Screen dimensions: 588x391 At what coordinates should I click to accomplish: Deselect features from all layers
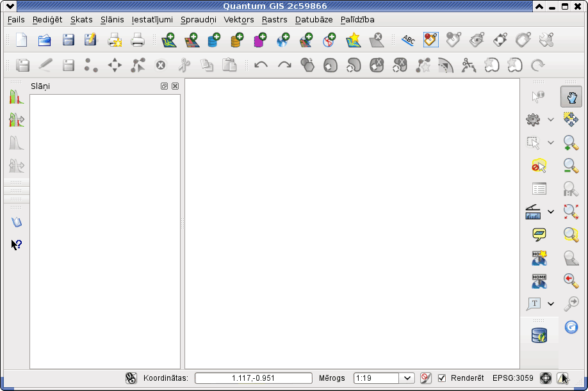pos(539,166)
